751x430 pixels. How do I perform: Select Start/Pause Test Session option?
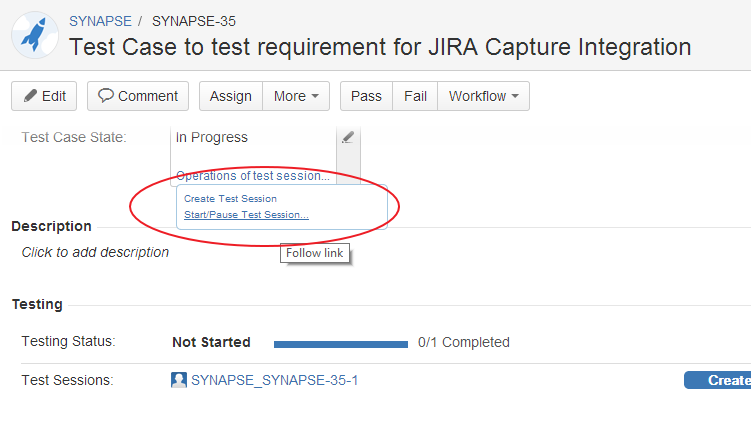[246, 215]
